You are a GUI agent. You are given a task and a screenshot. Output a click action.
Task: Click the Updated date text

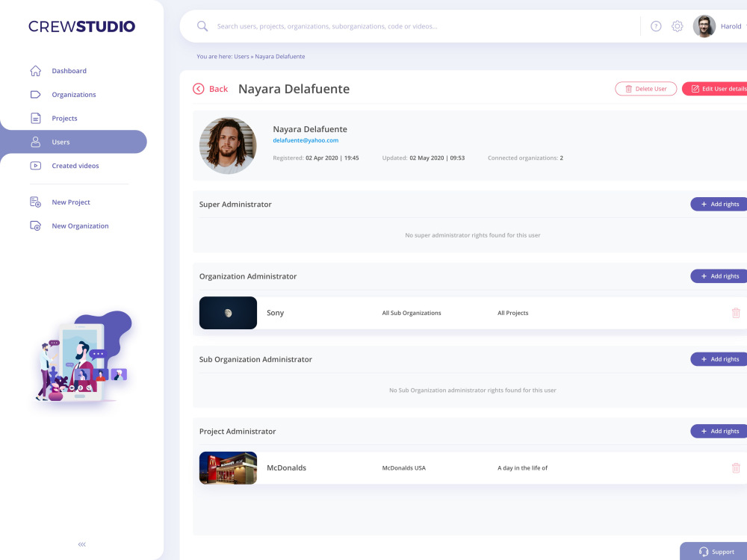pyautogui.click(x=424, y=158)
